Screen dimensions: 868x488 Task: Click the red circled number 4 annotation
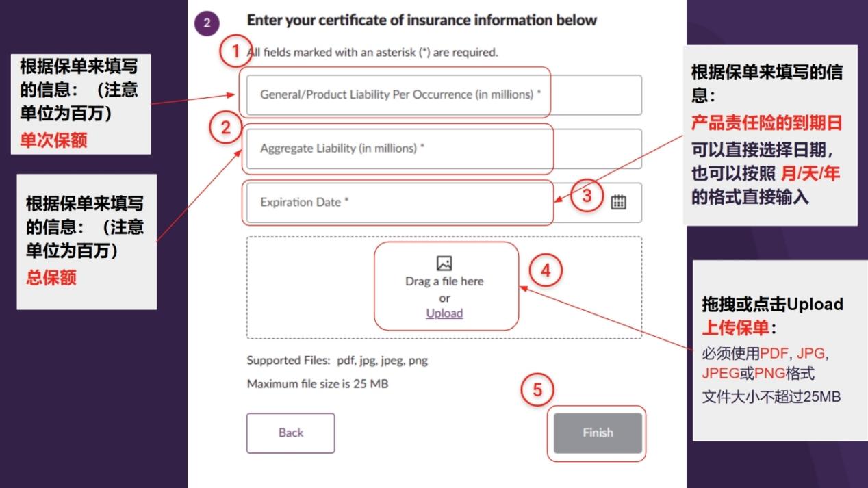pyautogui.click(x=546, y=270)
